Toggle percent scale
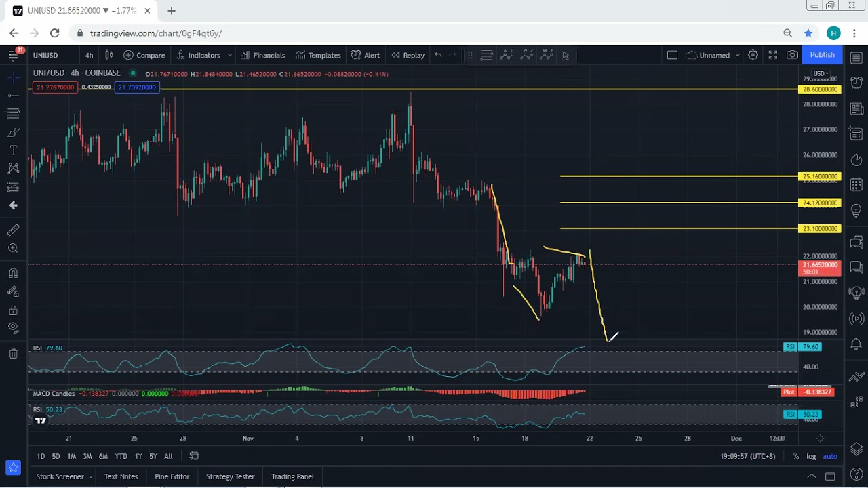Image resolution: width=868 pixels, height=488 pixels. (x=795, y=456)
